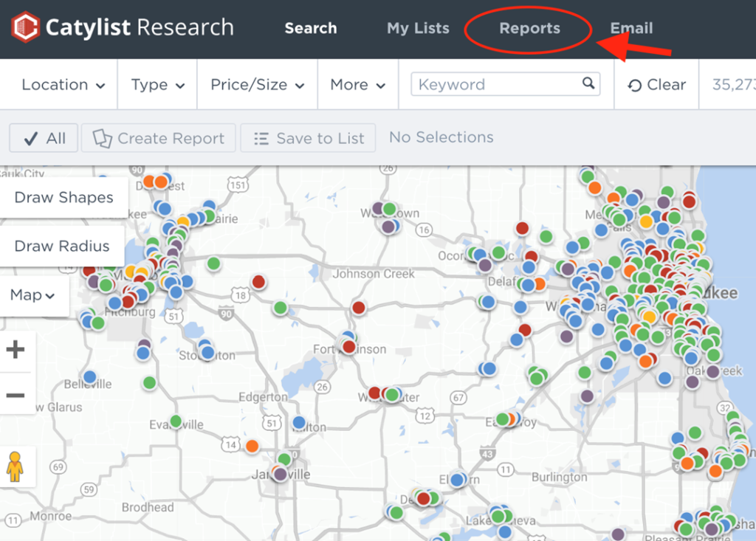This screenshot has width=756, height=541.
Task: Expand the Type filter dropdown
Action: pyautogui.click(x=158, y=85)
